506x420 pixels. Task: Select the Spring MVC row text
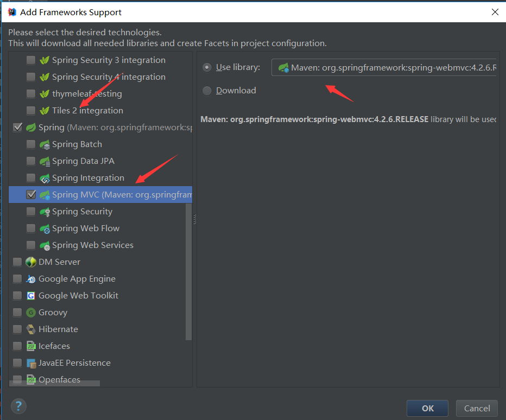tap(122, 194)
